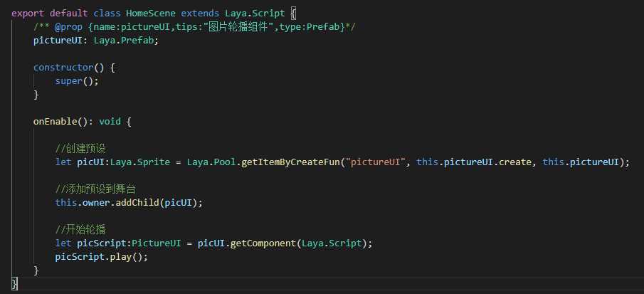Click the final closing brace of the class

pos(14,284)
